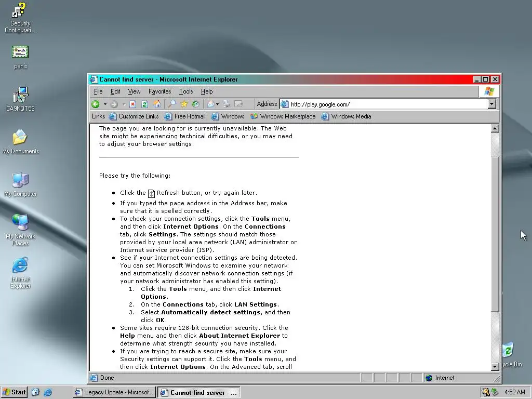Image resolution: width=532 pixels, height=399 pixels.
Task: Click the Windows flag throbber logo
Action: pyautogui.click(x=489, y=91)
